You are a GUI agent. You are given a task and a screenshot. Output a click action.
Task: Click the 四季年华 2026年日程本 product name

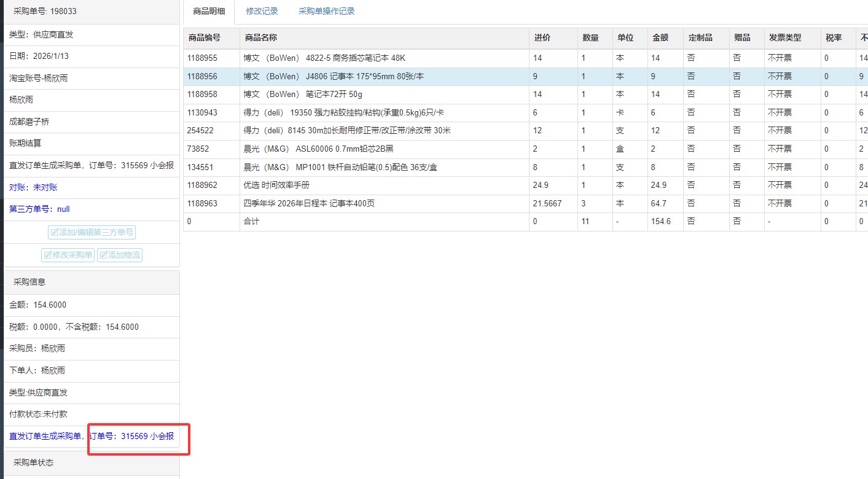click(x=309, y=203)
